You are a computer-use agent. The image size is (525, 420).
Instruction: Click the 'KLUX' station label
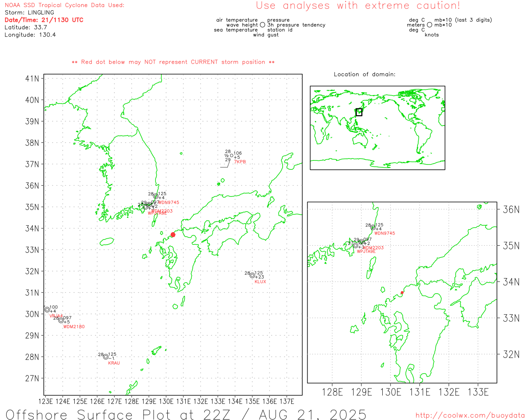(260, 282)
